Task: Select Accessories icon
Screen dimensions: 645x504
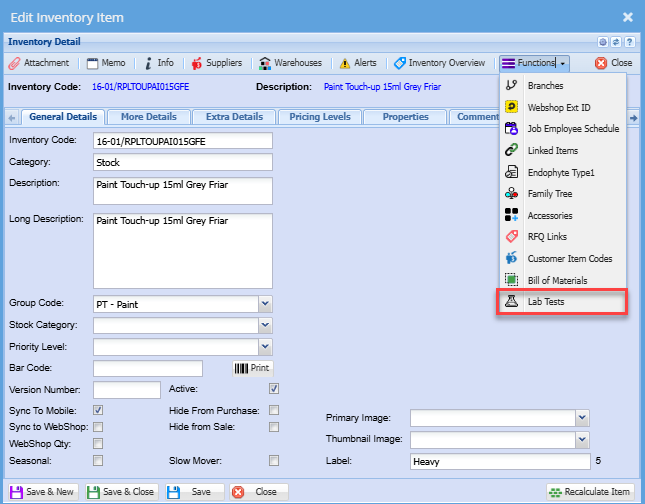Action: [x=511, y=215]
